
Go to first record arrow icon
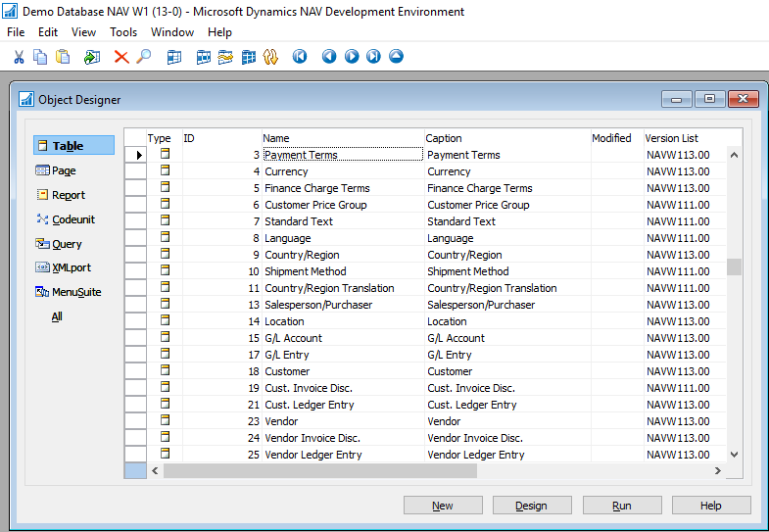pos(300,57)
